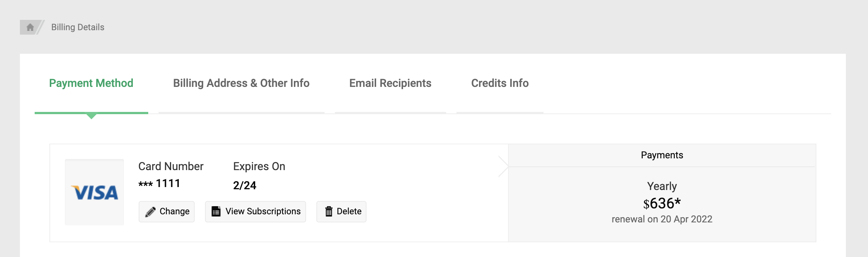Click the list icon beside View Subscriptions
The height and width of the screenshot is (257, 868).
(216, 211)
